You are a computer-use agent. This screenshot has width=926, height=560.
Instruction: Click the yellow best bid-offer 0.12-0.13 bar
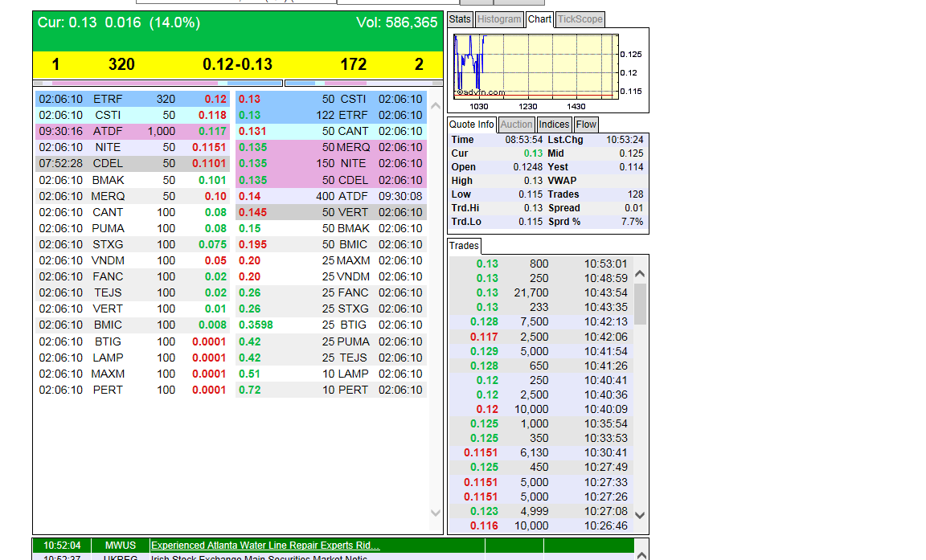237,64
